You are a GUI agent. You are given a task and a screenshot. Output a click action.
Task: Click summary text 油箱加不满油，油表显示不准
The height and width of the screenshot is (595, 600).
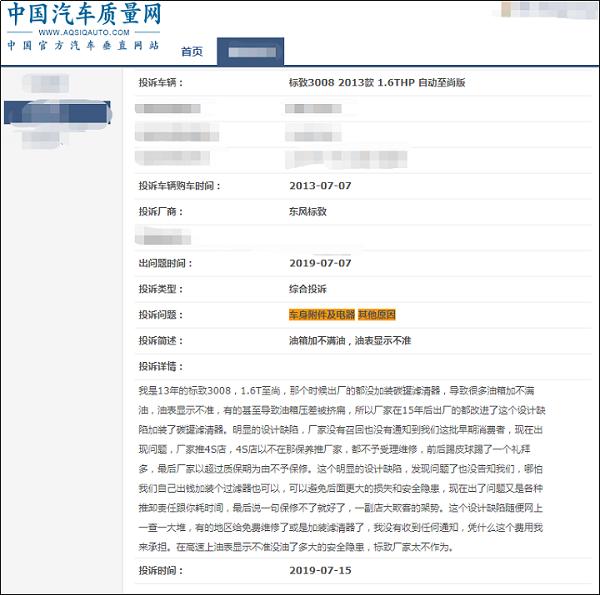[350, 341]
